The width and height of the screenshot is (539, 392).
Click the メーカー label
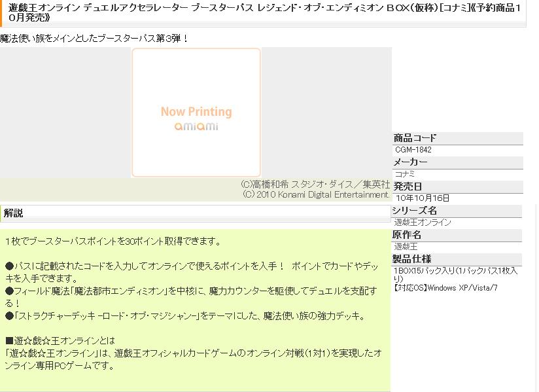point(410,162)
